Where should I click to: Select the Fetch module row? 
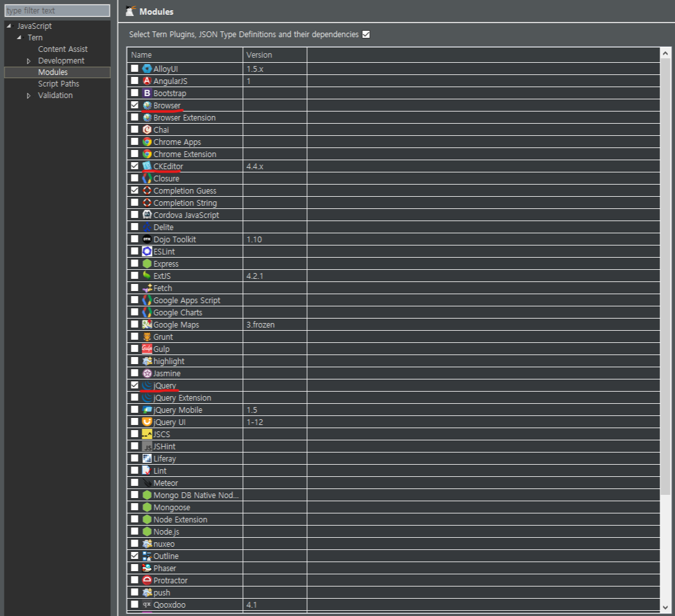[x=393, y=288]
